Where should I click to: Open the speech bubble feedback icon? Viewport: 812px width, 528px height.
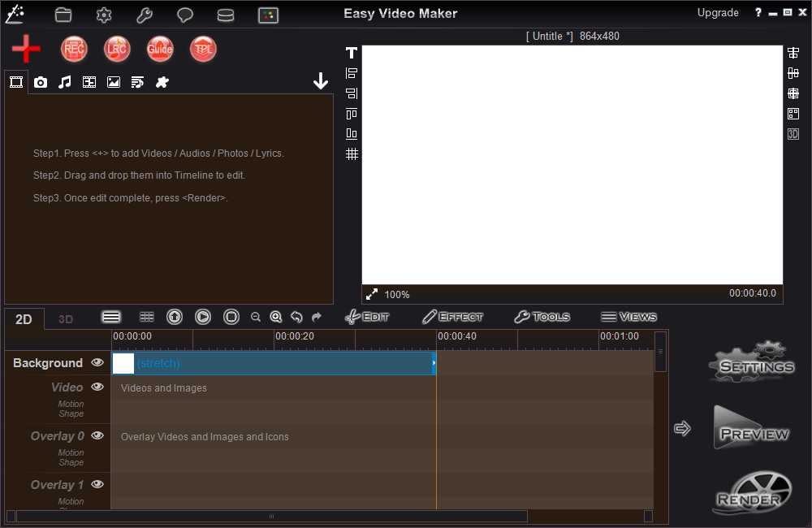tap(185, 15)
